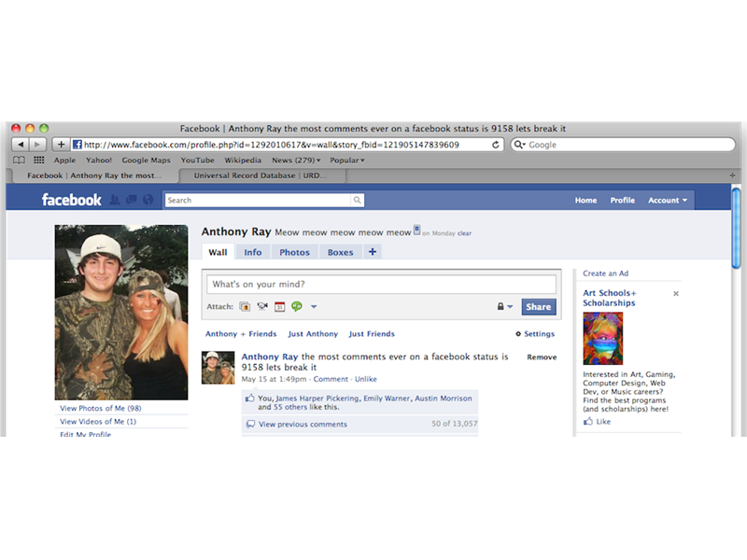Open notifications in the top bar
Viewport: 747px width, 560px height.
pos(148,200)
